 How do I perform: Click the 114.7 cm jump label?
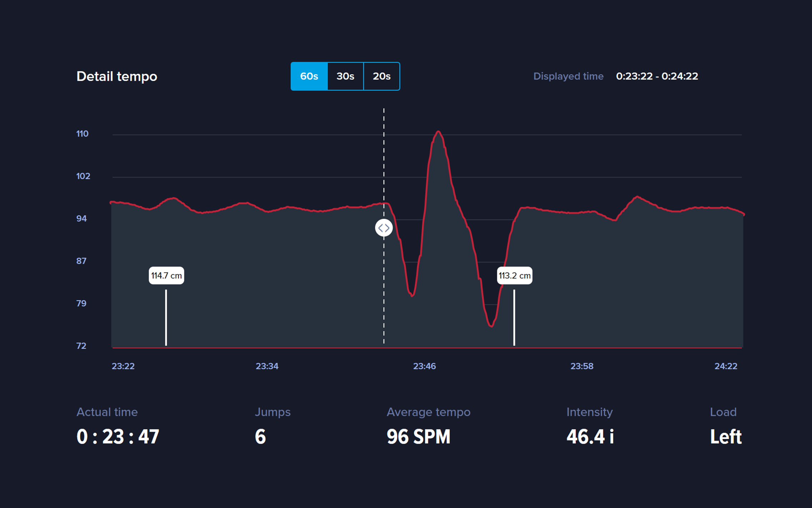pyautogui.click(x=166, y=275)
